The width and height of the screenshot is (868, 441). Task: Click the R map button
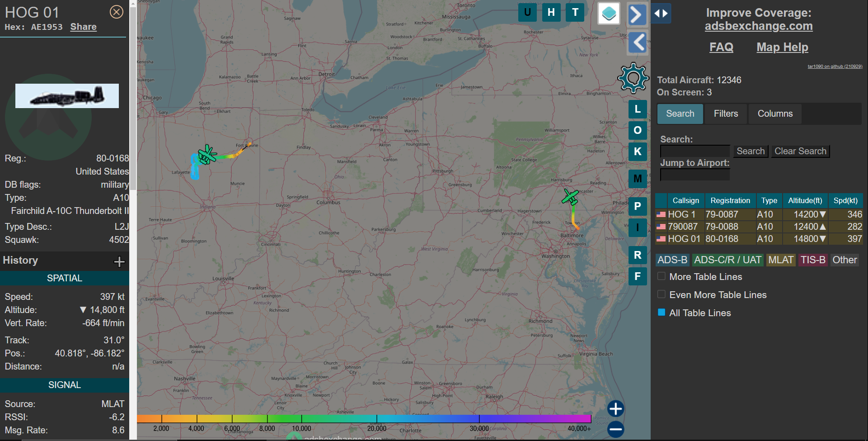(638, 255)
